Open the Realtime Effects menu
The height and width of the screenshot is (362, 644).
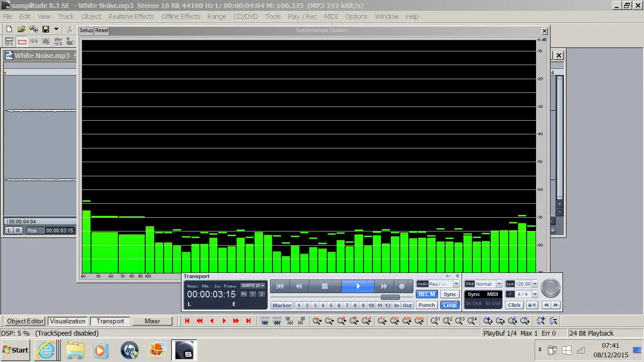131,16
